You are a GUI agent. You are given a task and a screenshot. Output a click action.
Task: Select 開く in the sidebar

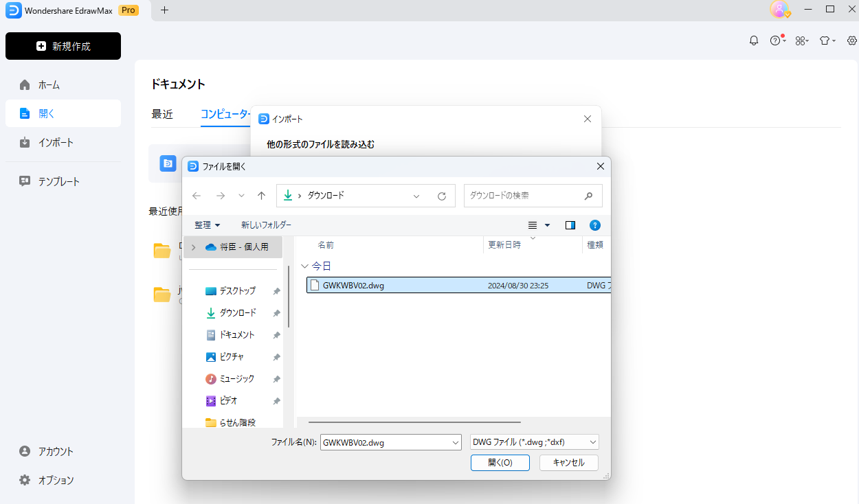coord(63,113)
